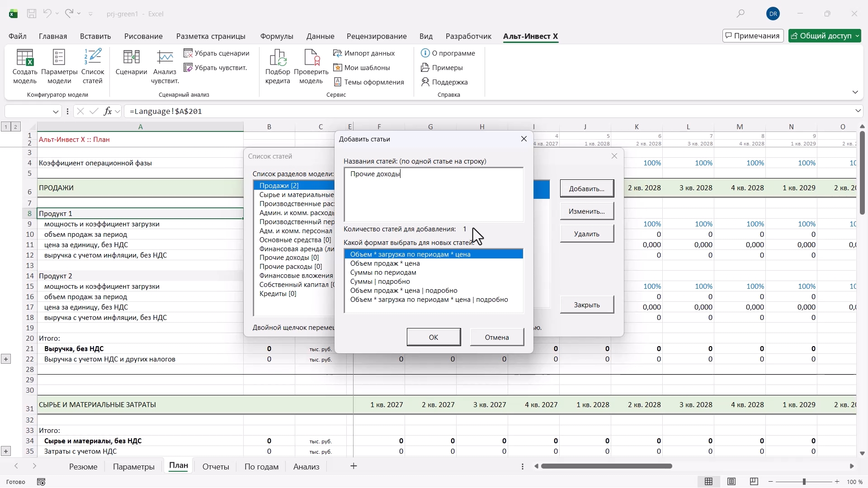Click Поддержка in the ribbon

444,82
